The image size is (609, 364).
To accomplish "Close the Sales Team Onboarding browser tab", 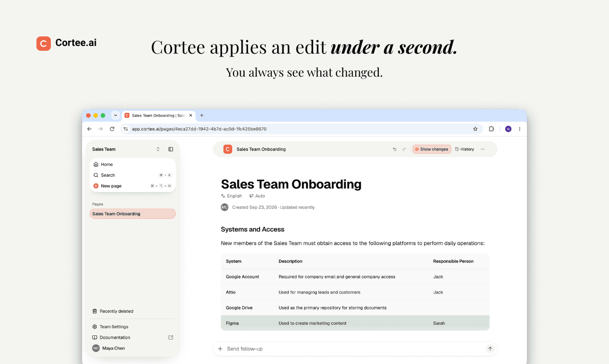I will 191,115.
